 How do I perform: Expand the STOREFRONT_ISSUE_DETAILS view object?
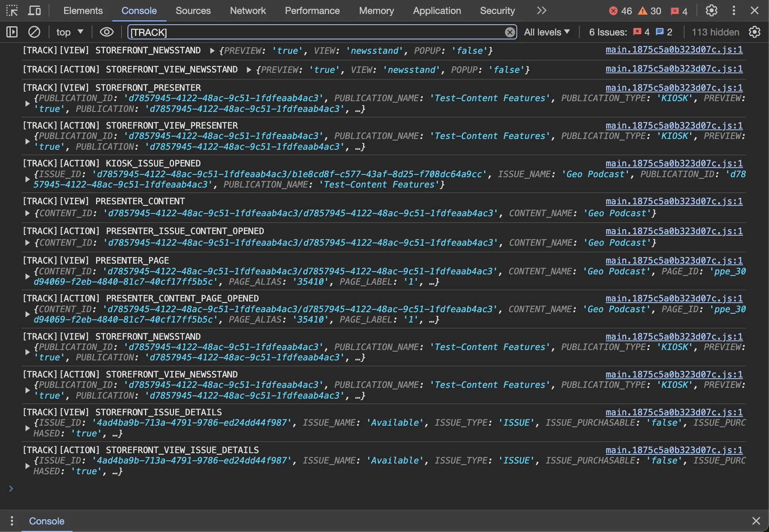coord(27,428)
